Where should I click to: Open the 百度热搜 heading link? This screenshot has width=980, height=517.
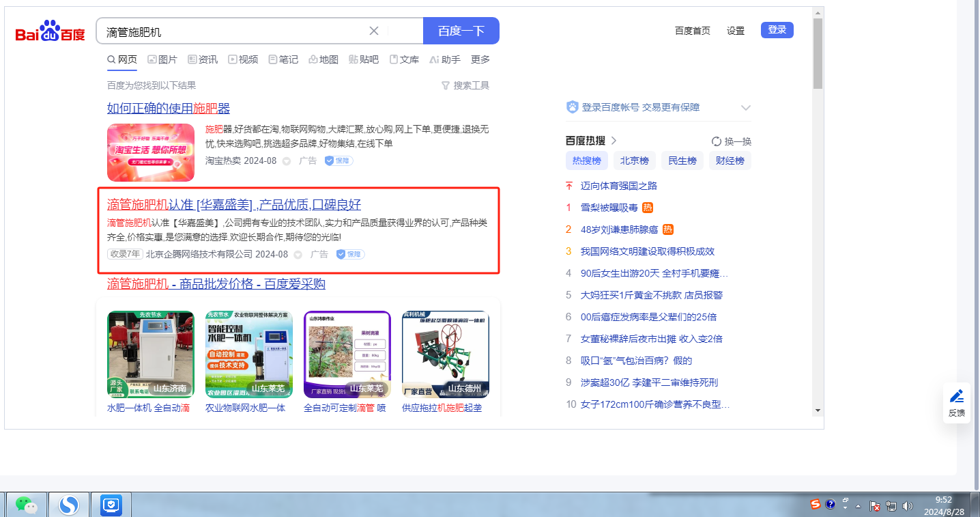click(x=591, y=141)
